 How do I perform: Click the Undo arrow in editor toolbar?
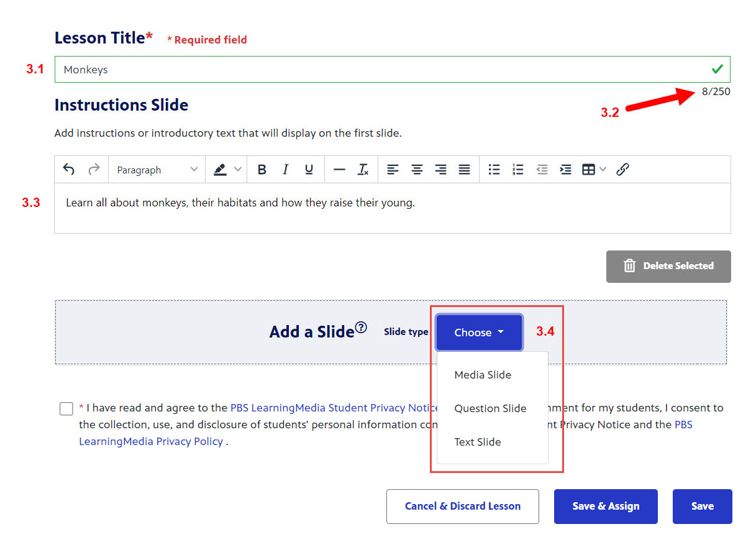(69, 170)
